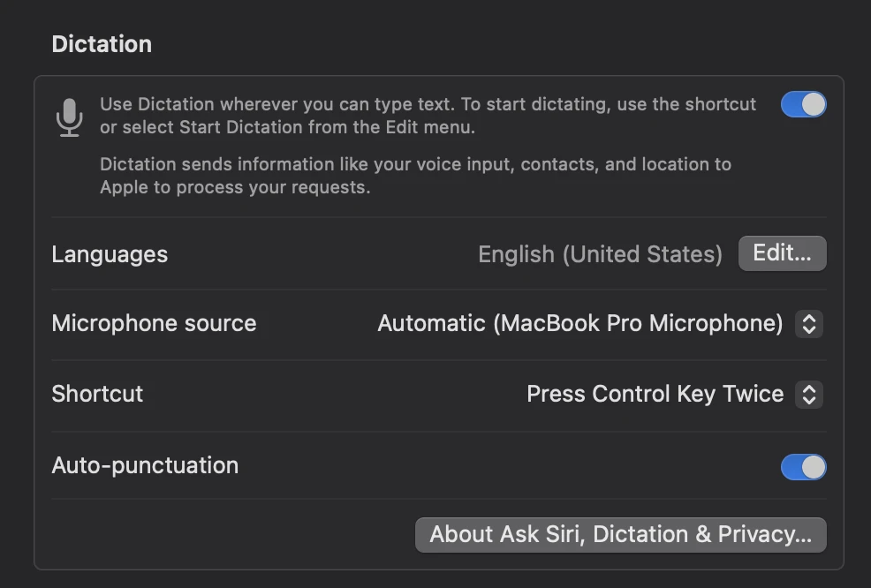Click the up-down chevrons beside Microphone source
Screen dimensions: 871x588
click(x=808, y=324)
